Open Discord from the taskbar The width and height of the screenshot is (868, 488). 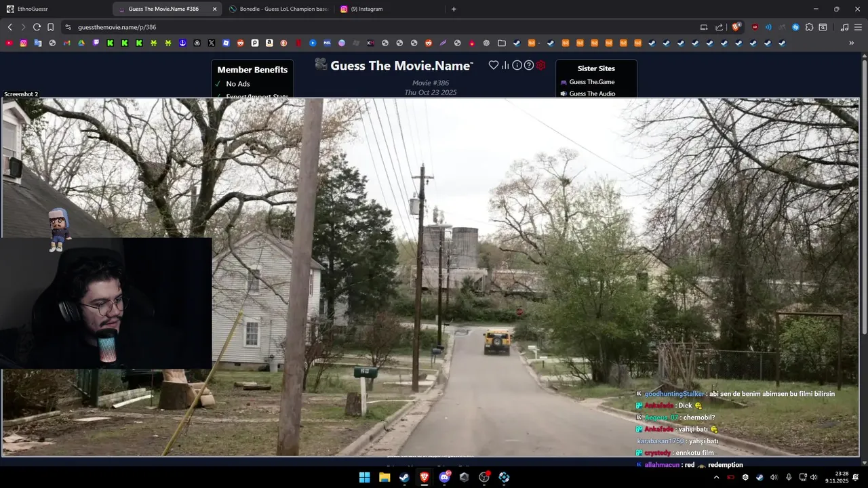point(444,477)
